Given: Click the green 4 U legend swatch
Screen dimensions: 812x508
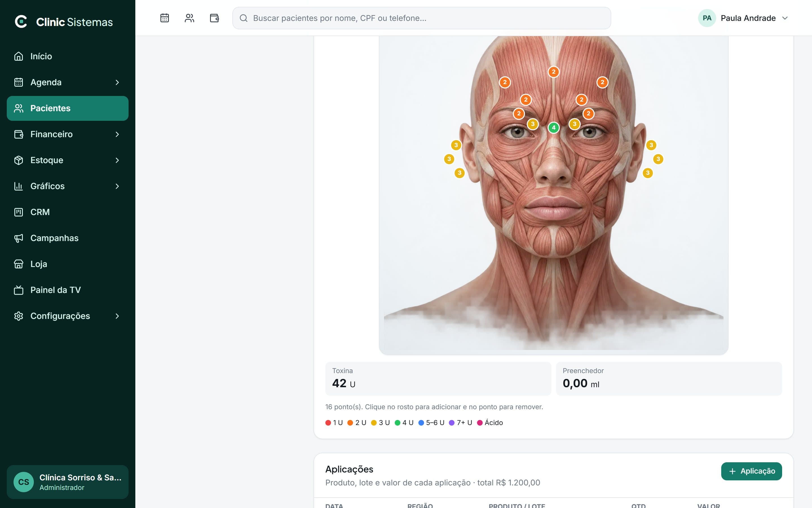Looking at the screenshot, I should (397, 423).
